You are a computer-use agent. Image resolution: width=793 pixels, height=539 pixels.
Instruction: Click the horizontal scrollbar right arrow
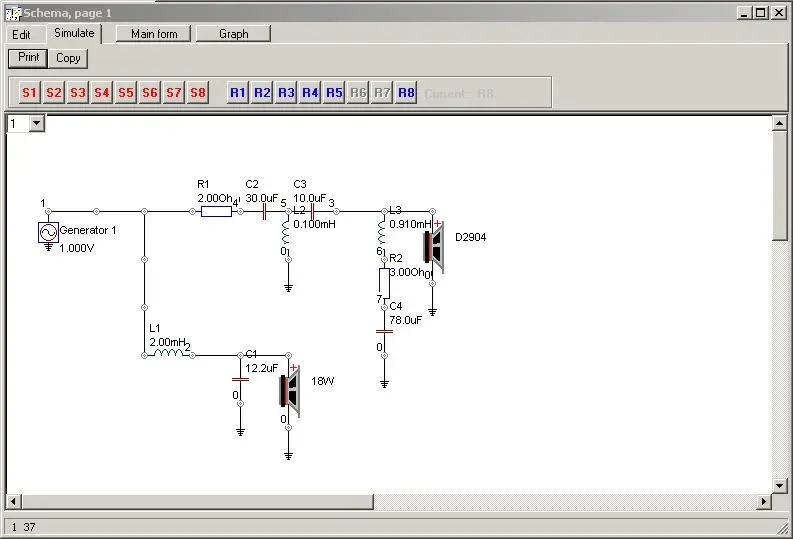tap(764, 502)
